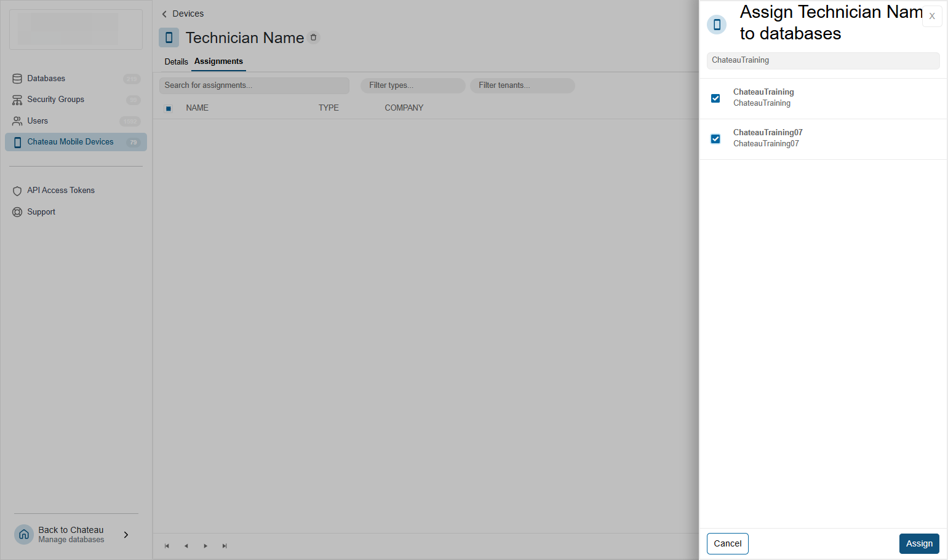Click the Users sidebar icon
Screen dimensions: 948x560
[17, 121]
